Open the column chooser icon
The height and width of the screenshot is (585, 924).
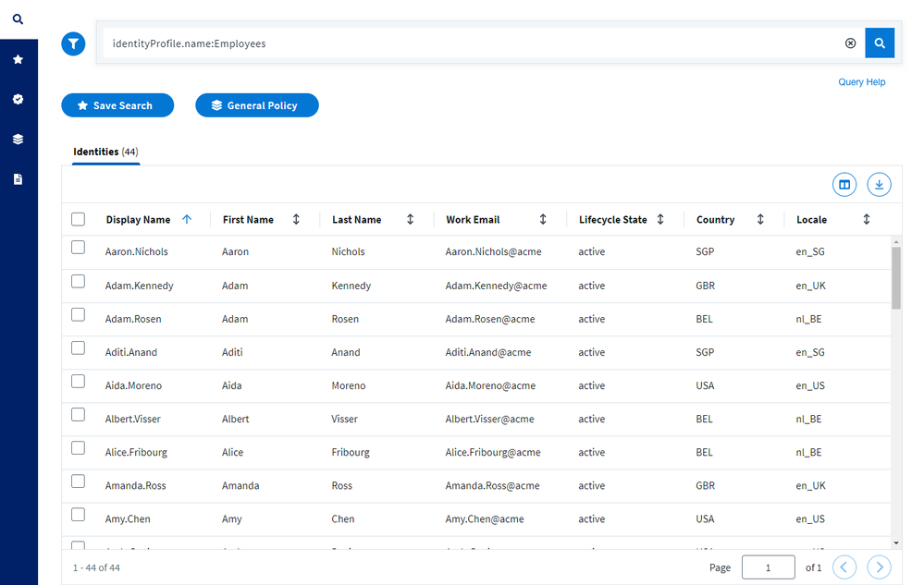click(x=844, y=185)
